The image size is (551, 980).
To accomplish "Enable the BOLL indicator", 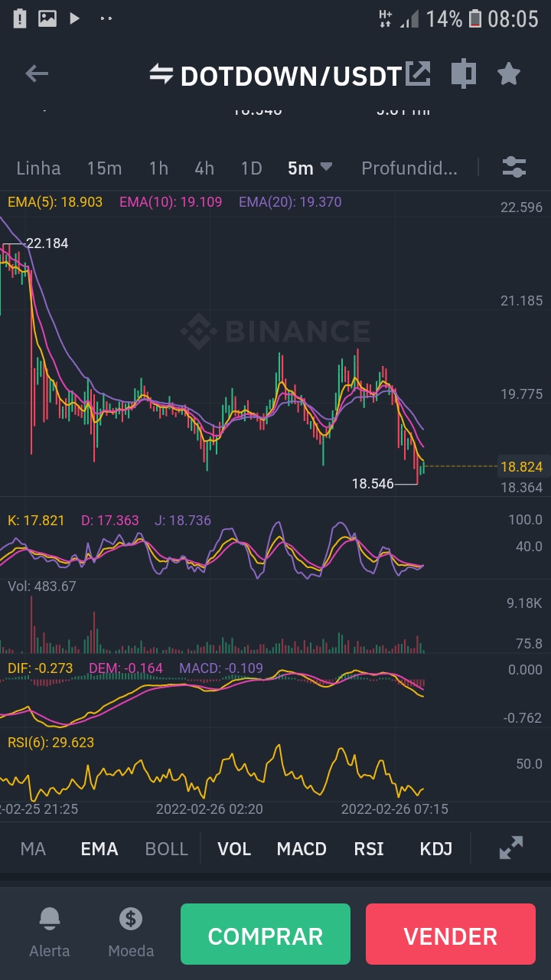I will click(166, 848).
